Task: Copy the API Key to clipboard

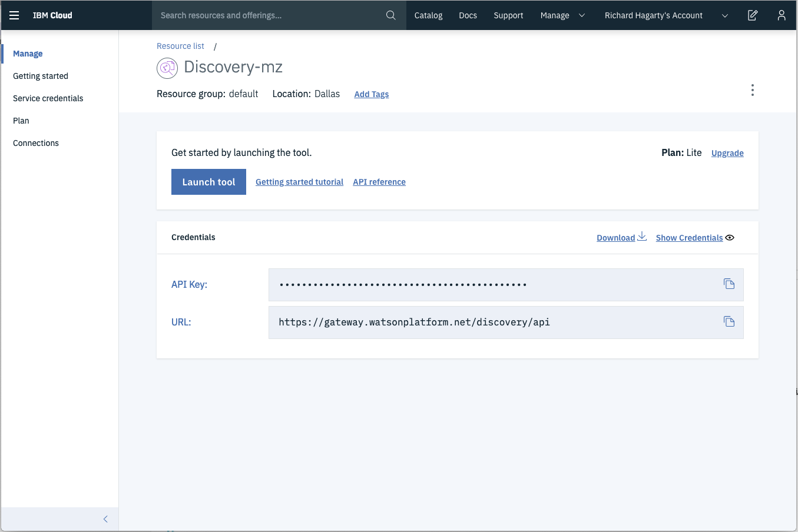Action: pos(729,284)
